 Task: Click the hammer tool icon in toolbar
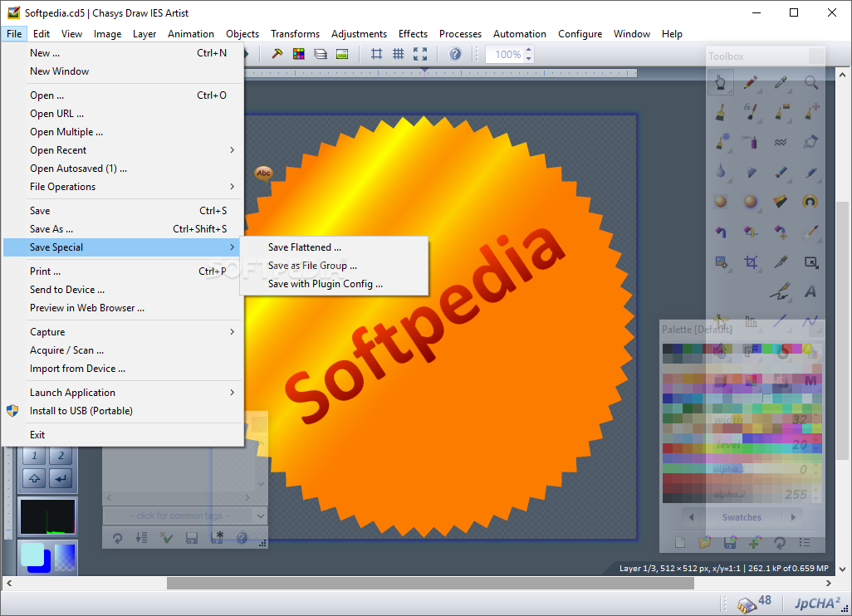(277, 54)
